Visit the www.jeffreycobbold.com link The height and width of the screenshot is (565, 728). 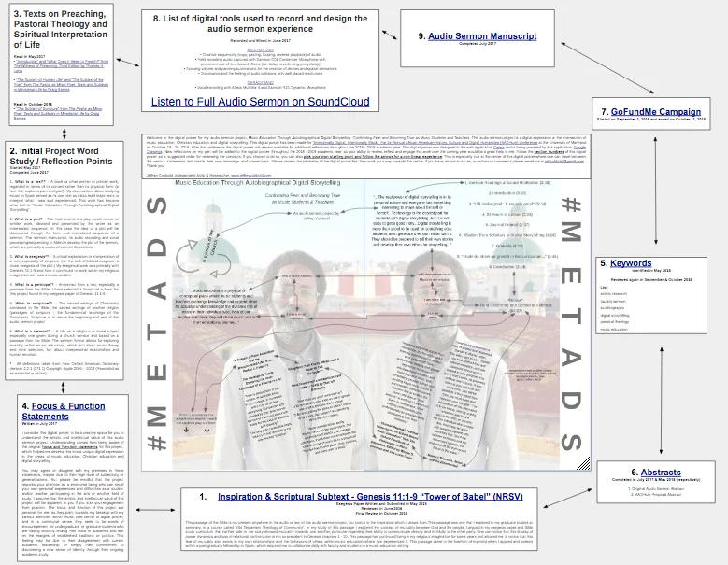250,176
